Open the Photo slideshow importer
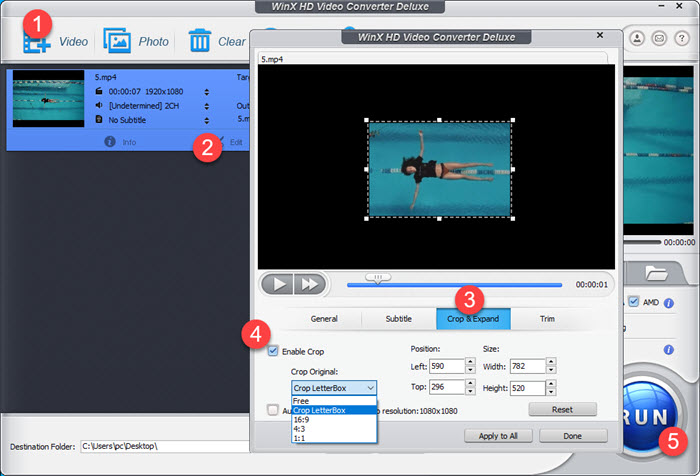700x476 pixels. [x=117, y=41]
